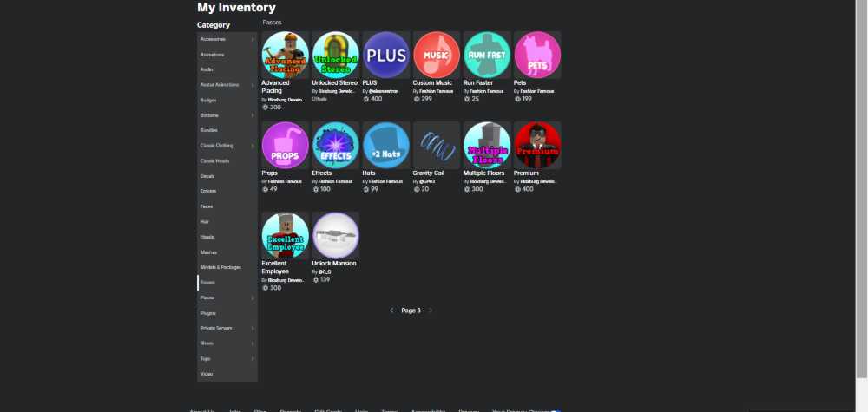Open the Multiple Floors title link
The height and width of the screenshot is (412, 868).
pyautogui.click(x=483, y=173)
